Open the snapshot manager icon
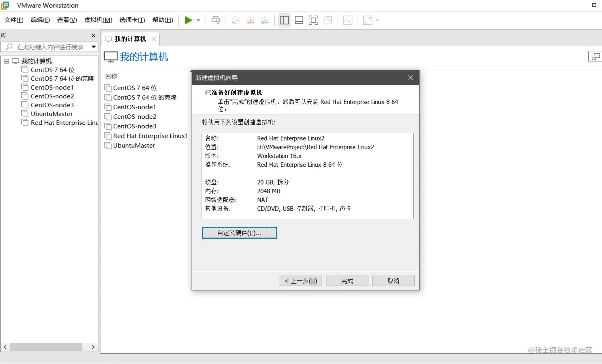The height and width of the screenshot is (364, 602). click(265, 20)
